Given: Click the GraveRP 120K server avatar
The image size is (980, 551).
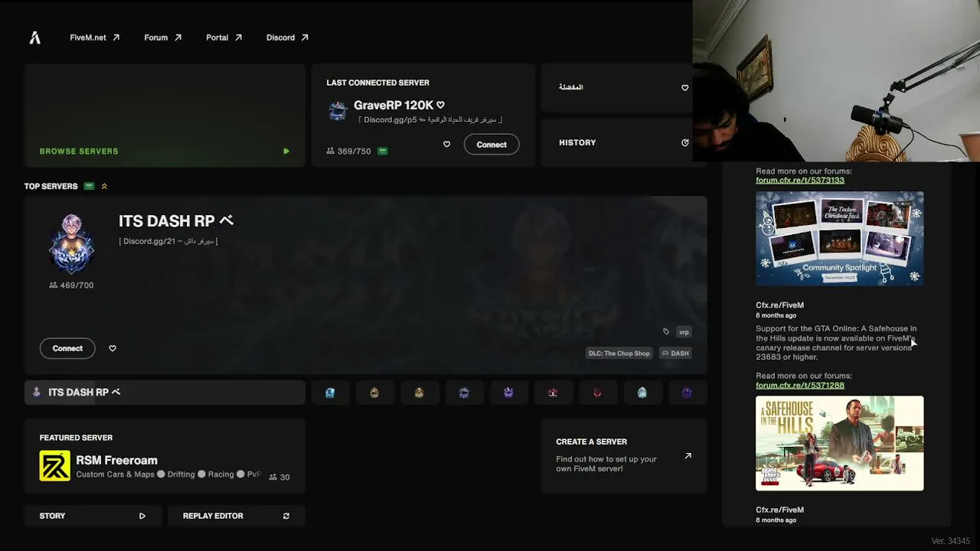Looking at the screenshot, I should coord(338,111).
